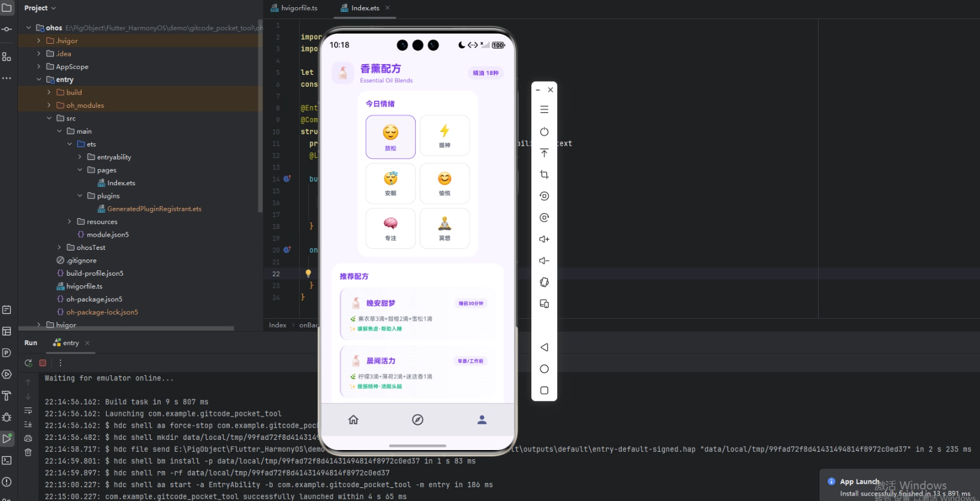
Task: Show more tool windows ellipsis
Action: [x=7, y=78]
